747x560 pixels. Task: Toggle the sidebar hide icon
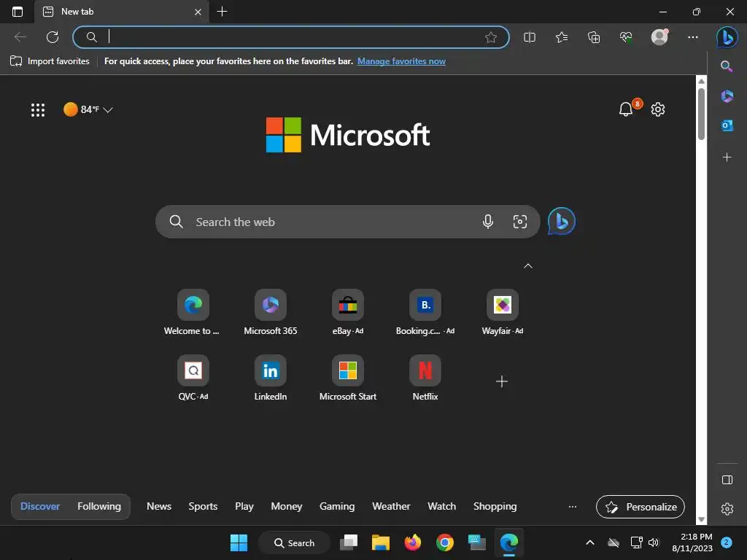[727, 480]
